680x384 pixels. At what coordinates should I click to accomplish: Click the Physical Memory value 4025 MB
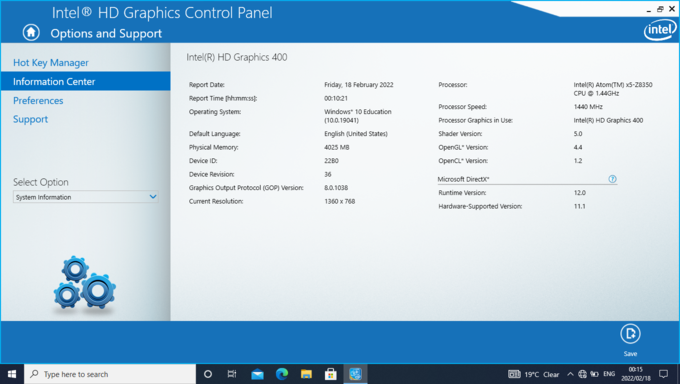337,148
